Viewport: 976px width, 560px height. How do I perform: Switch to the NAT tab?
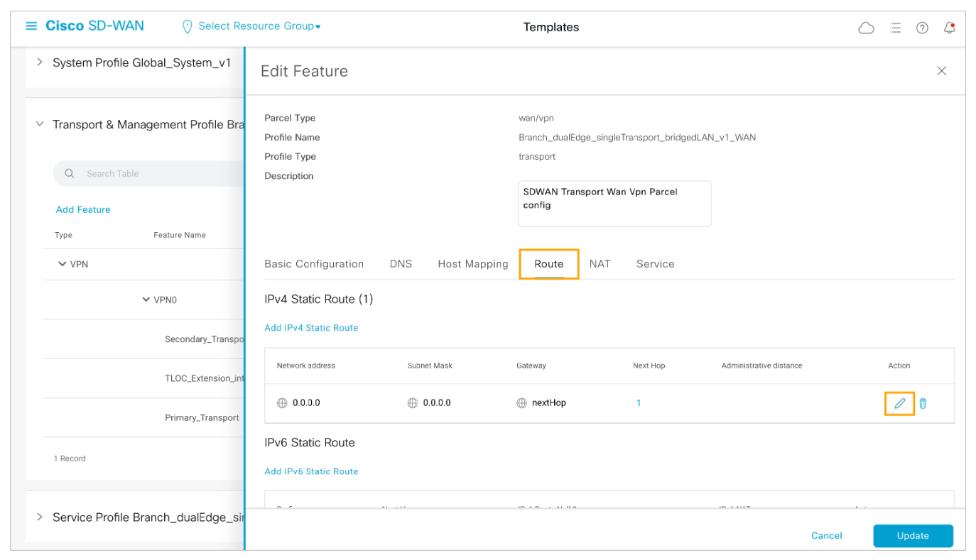pyautogui.click(x=600, y=264)
